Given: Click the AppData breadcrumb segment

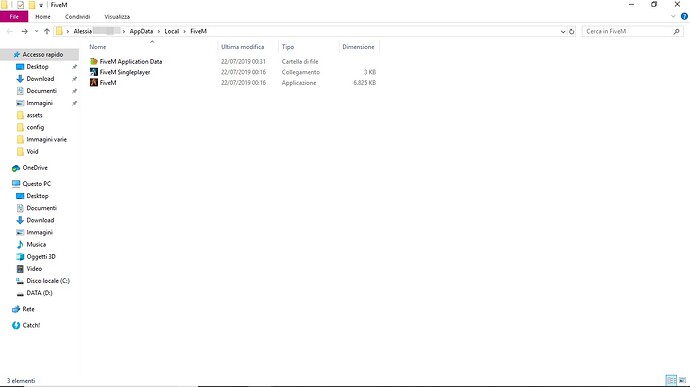Looking at the screenshot, I should click(141, 31).
